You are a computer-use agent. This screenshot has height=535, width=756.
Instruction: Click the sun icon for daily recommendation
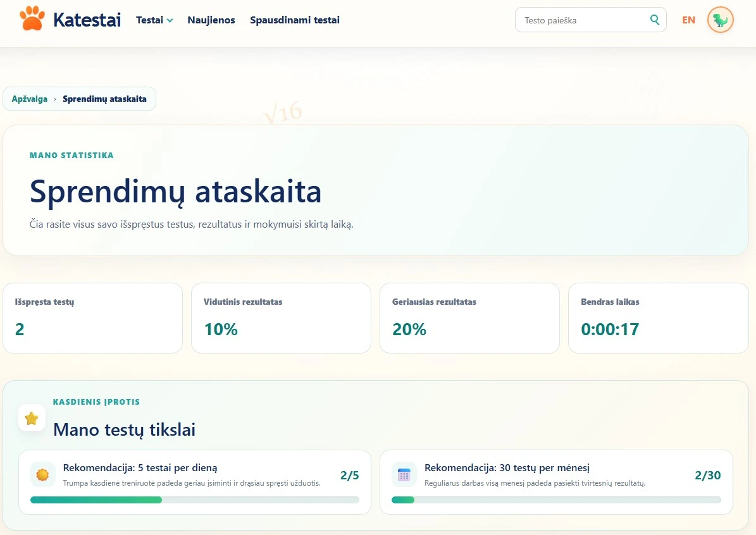pyautogui.click(x=42, y=475)
